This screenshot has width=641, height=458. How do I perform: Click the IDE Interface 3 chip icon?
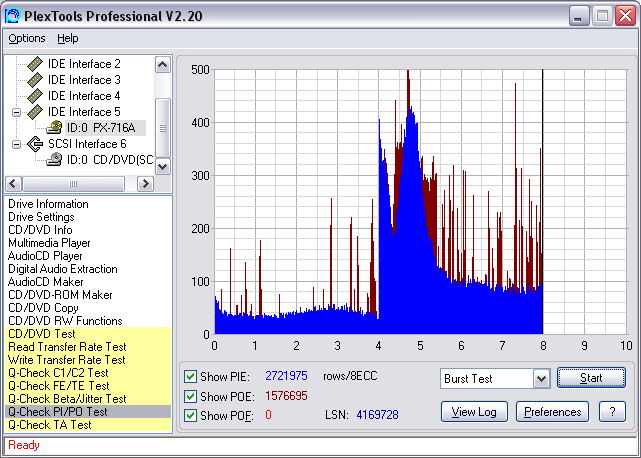(35, 80)
